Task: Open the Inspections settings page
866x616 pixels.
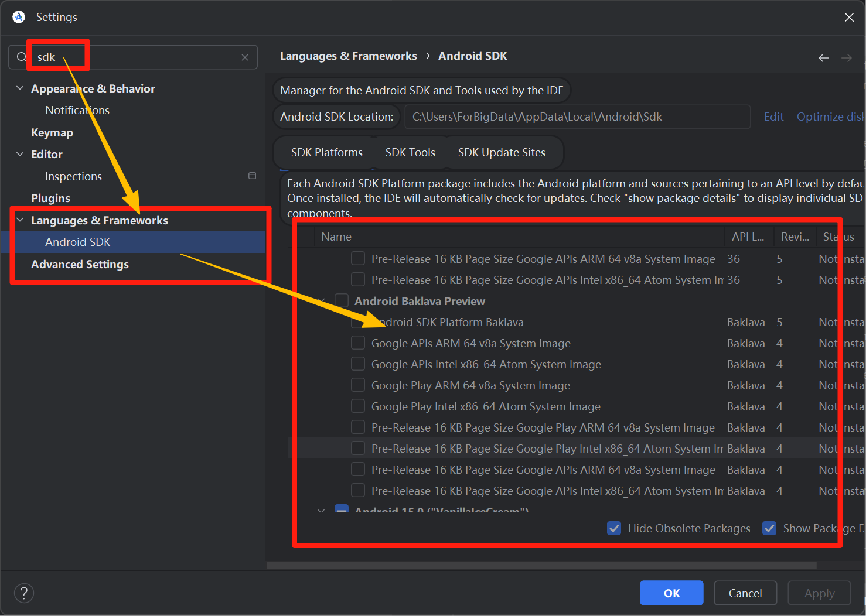Action: (x=73, y=176)
